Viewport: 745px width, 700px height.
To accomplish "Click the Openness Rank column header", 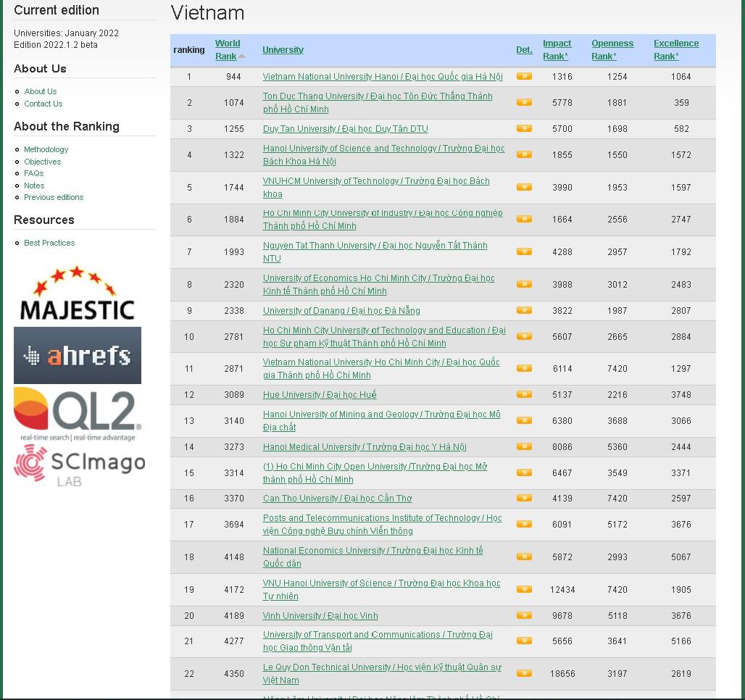I will click(x=612, y=49).
